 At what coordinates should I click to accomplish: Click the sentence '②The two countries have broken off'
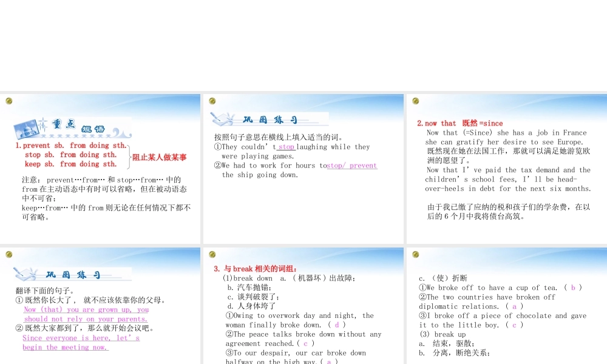[x=487, y=302]
